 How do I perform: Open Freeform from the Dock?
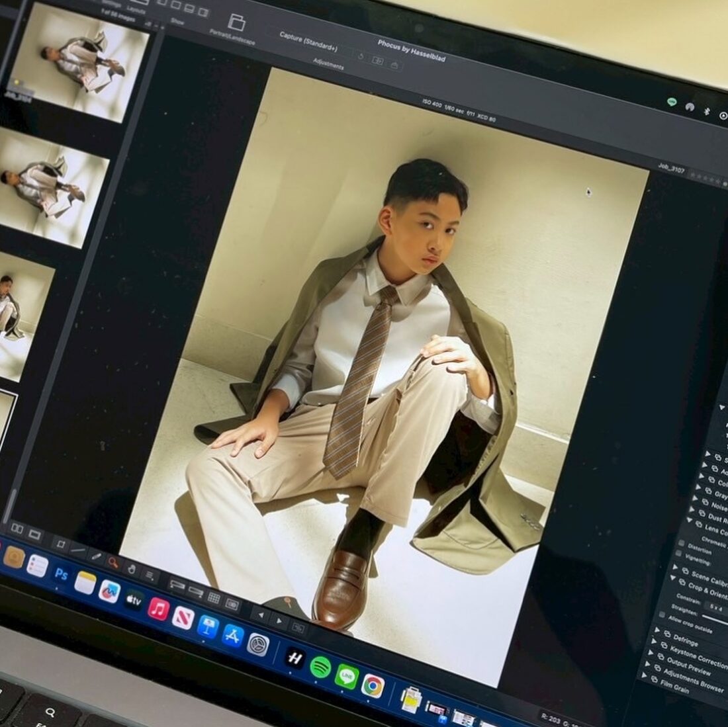click(109, 591)
